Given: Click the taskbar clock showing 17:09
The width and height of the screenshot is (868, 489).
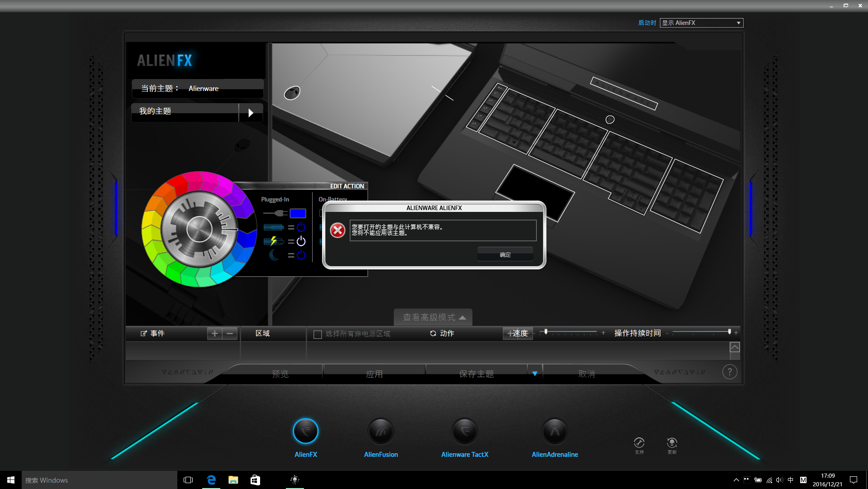Looking at the screenshot, I should tap(827, 480).
